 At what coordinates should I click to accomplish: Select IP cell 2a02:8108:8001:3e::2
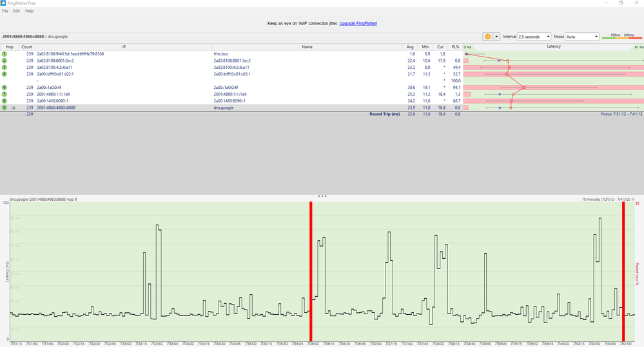click(x=55, y=61)
